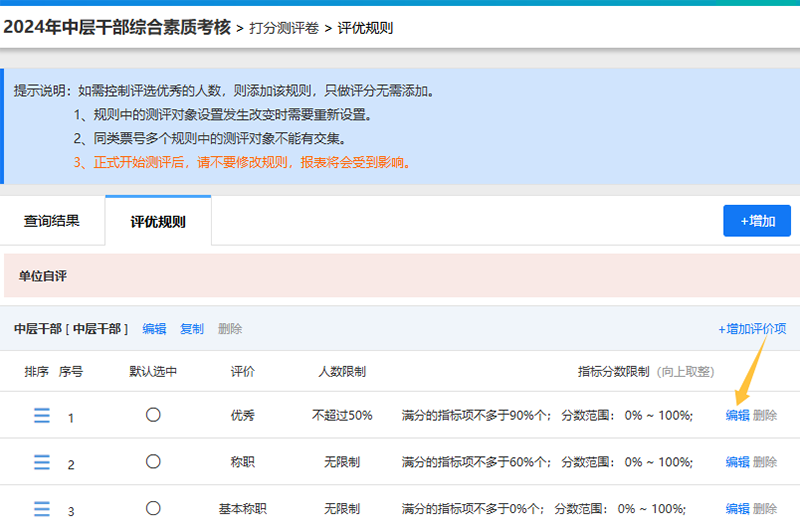The image size is (800, 526).
Task: Select default radio for 基本称职 row
Action: tap(153, 508)
